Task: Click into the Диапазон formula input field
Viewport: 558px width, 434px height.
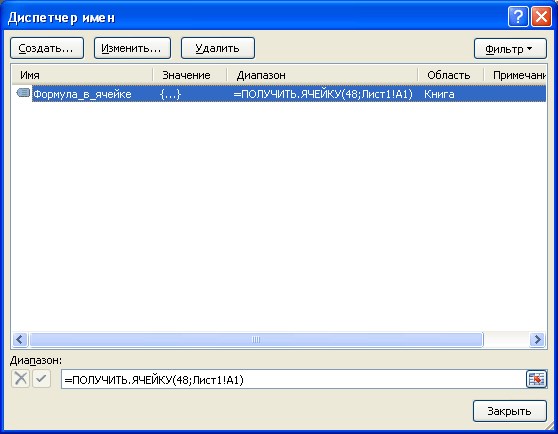Action: (x=294, y=379)
